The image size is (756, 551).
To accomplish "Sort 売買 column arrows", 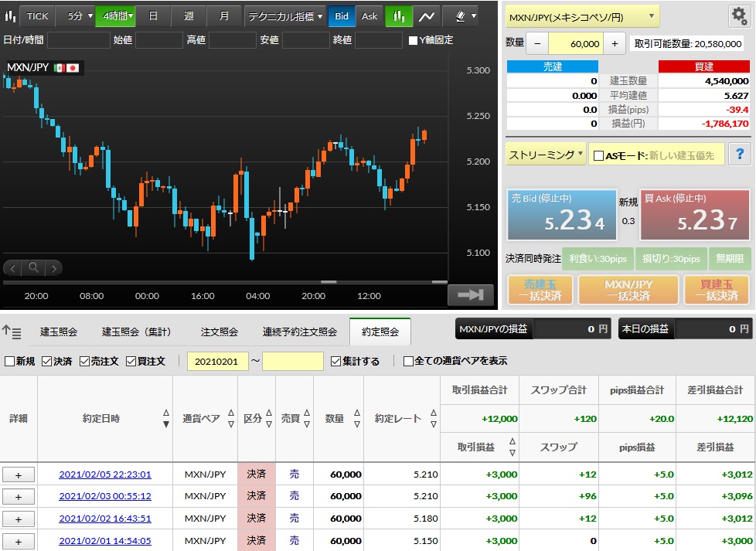I will point(307,418).
